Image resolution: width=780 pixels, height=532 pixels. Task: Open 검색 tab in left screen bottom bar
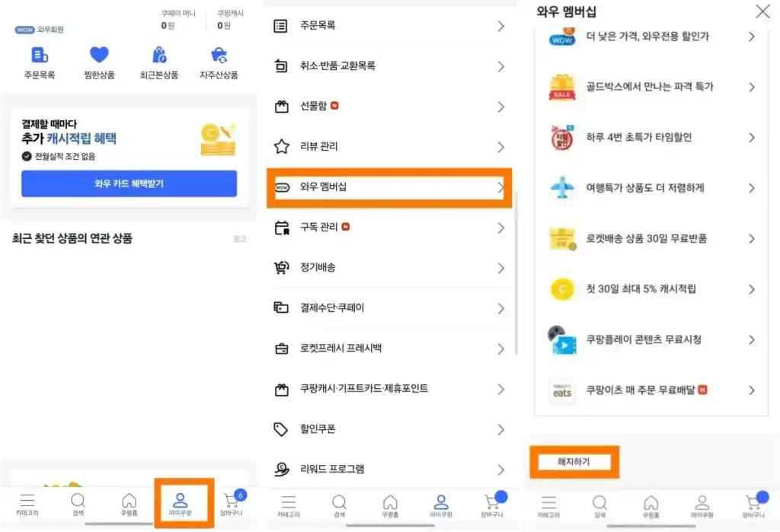(78, 504)
